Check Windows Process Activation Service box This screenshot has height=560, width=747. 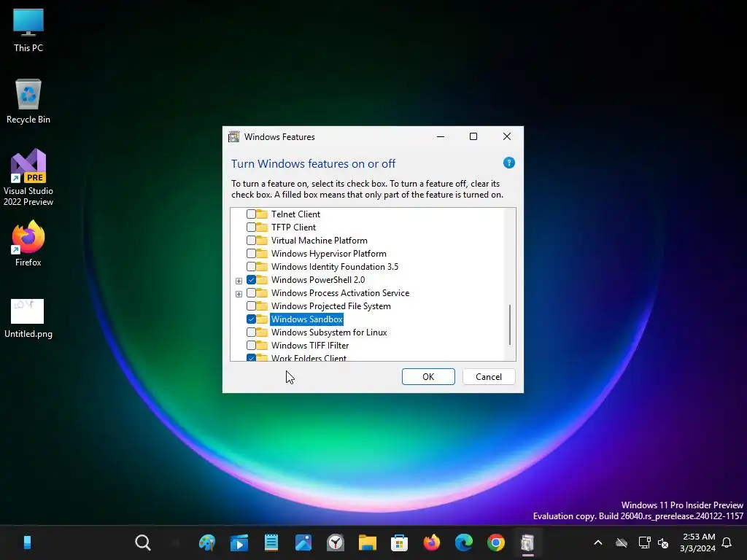251,293
